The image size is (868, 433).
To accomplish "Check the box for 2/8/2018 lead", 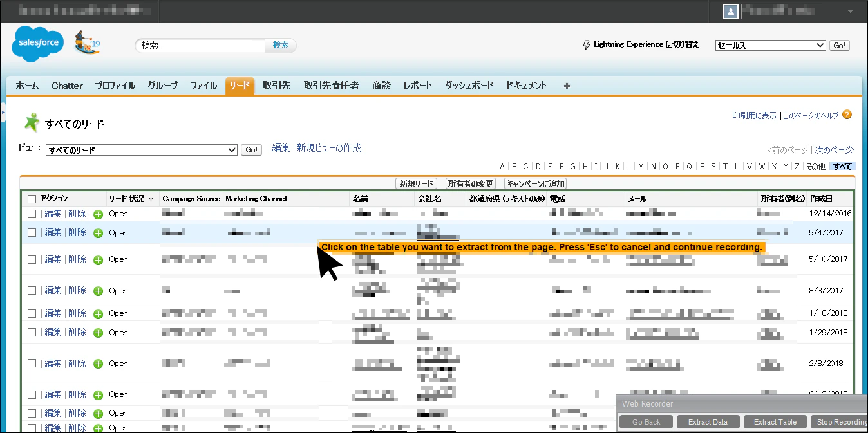I will [32, 364].
